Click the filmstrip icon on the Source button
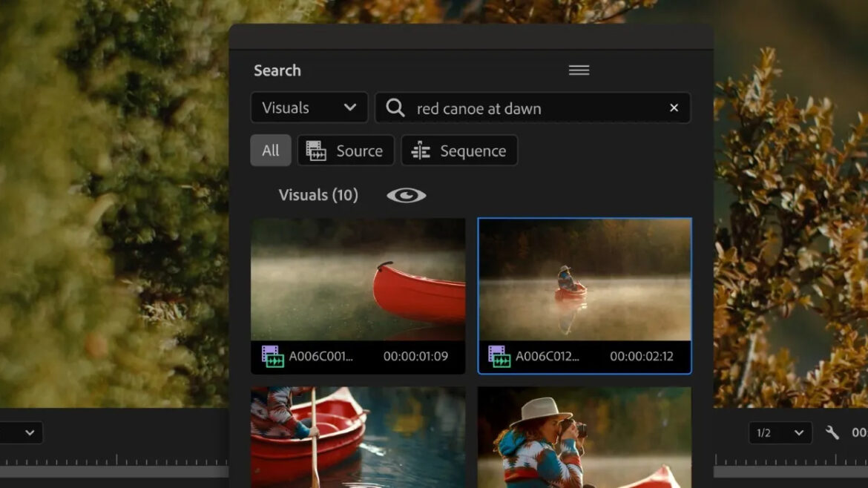The width and height of the screenshot is (868, 488). coord(317,151)
